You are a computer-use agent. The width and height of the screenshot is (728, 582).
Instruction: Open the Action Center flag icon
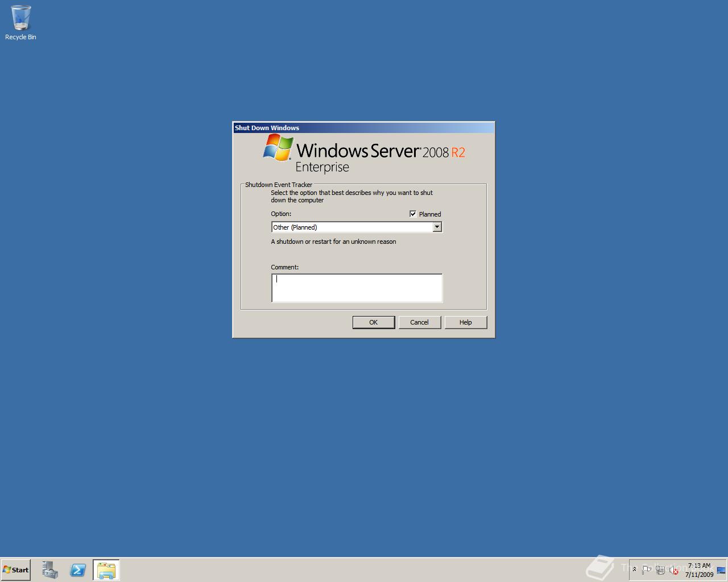tap(647, 569)
